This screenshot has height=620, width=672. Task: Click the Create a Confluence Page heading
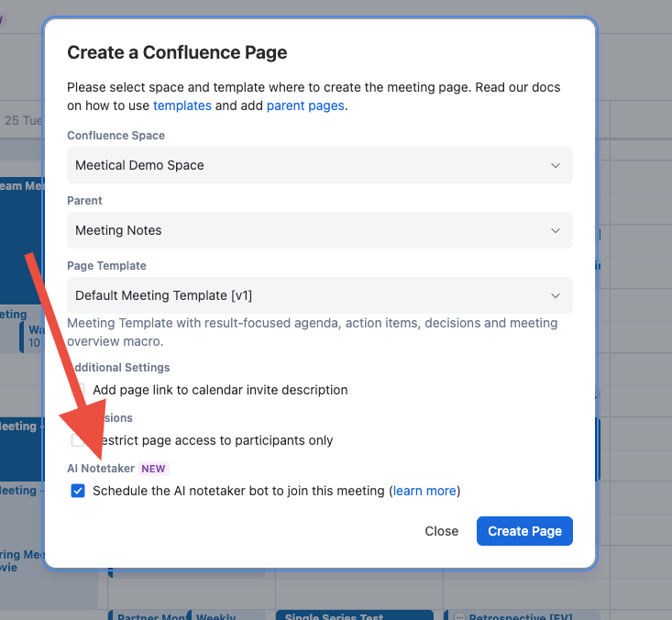pos(177,52)
